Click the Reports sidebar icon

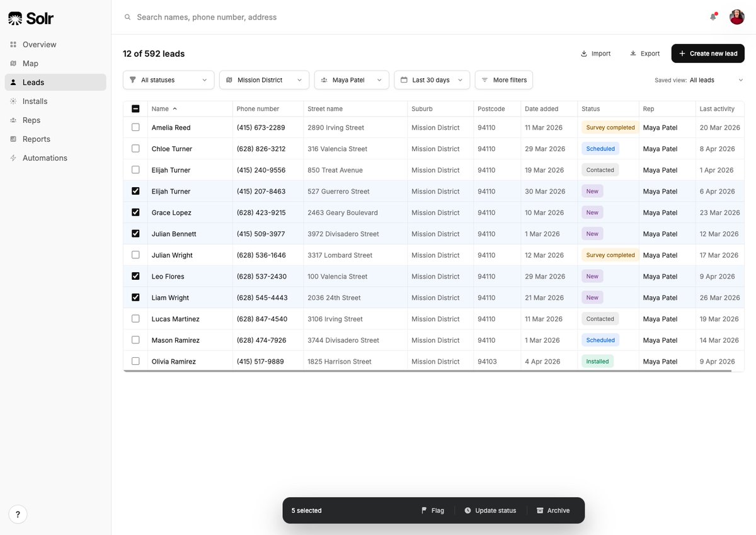[13, 139]
